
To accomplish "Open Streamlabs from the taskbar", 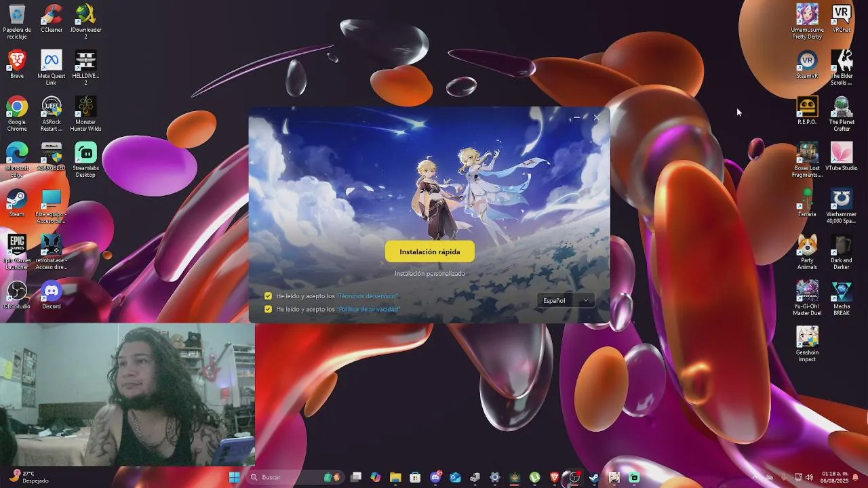I will coord(634,477).
